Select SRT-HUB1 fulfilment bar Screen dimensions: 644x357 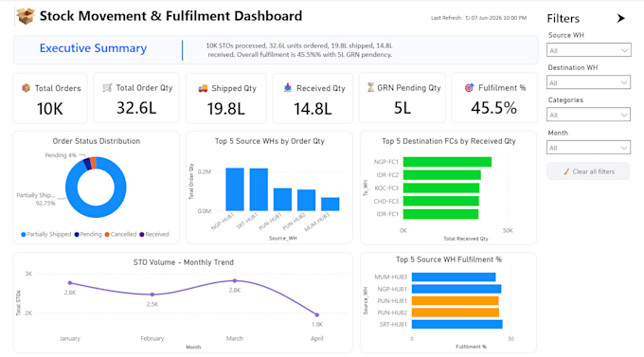point(457,325)
